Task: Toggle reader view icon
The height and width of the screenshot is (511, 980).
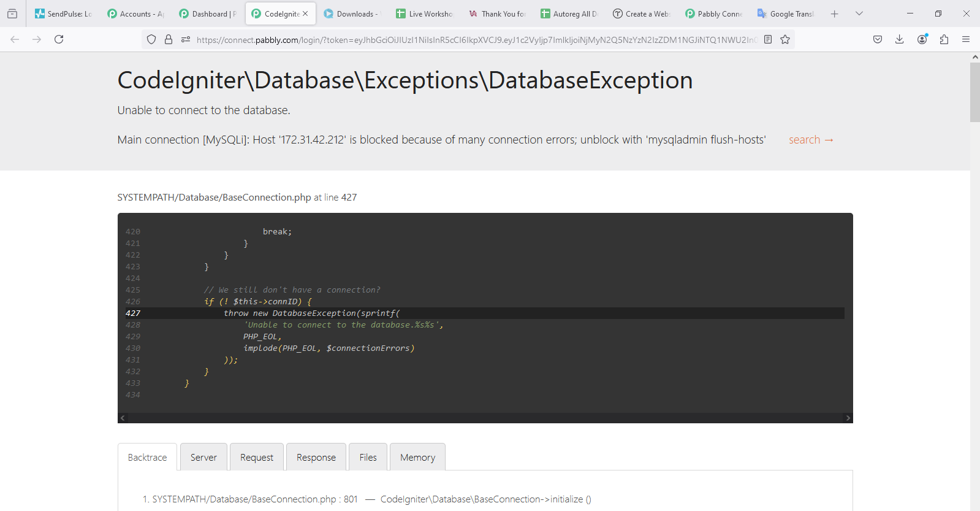Action: 768,39
